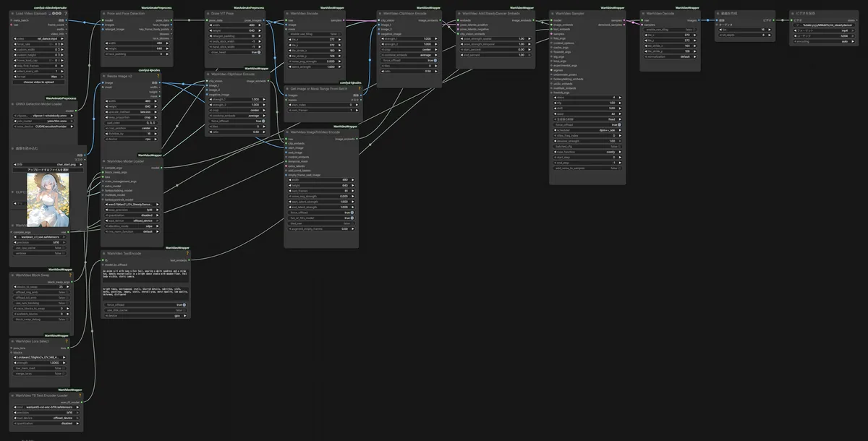Toggle add_noise_to_samples in WanVideo Sampler
Viewport: 868px width, 441px height.
tap(587, 168)
